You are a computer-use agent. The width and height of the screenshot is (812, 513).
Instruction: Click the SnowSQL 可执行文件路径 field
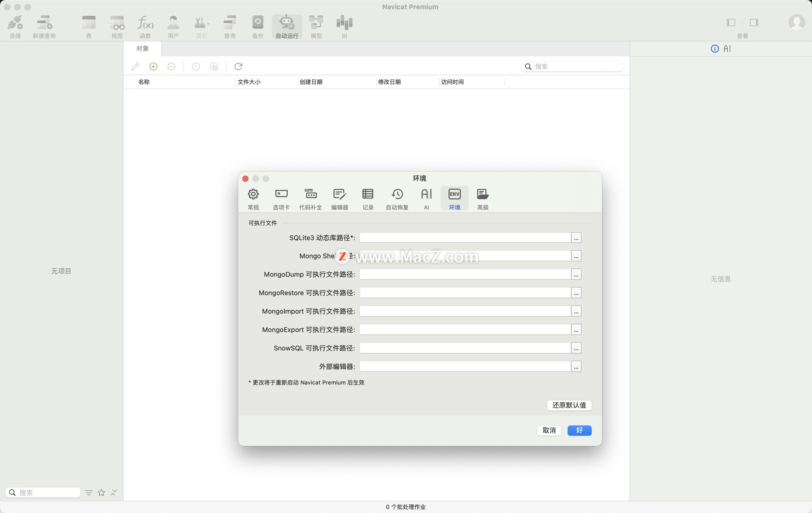tap(465, 348)
